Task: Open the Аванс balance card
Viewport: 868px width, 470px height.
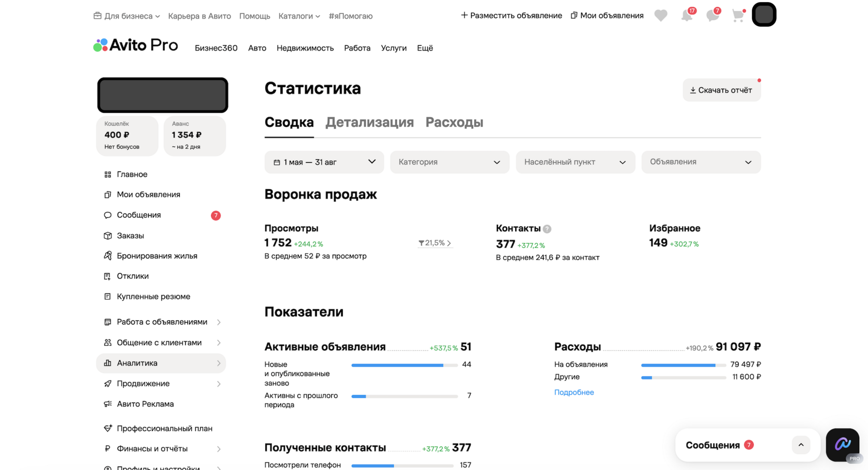Action: point(195,135)
